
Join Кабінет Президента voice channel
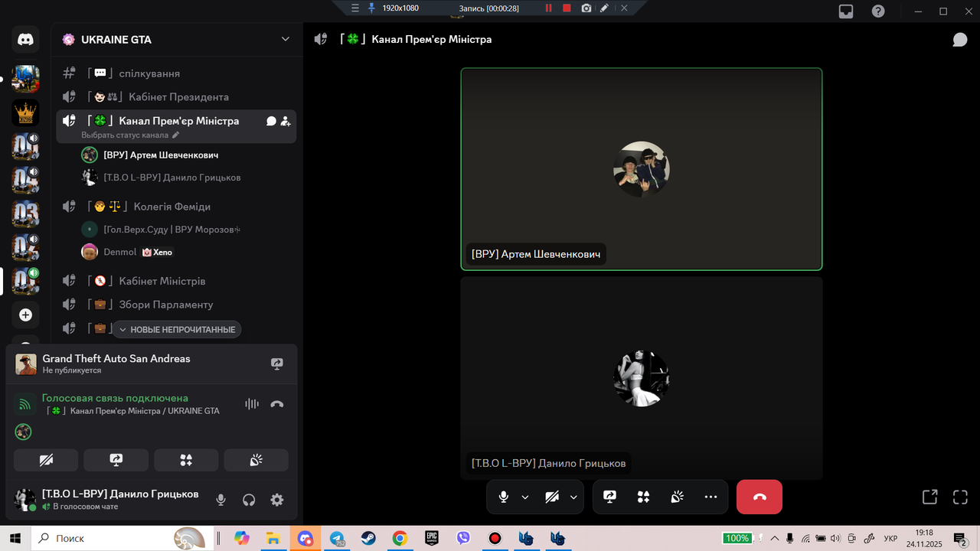pos(176,97)
